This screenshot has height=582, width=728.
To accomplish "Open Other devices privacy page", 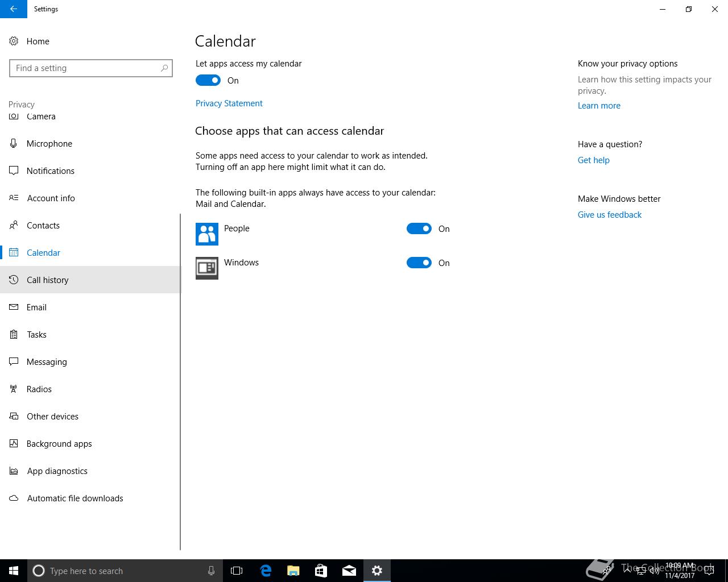I will pyautogui.click(x=90, y=416).
